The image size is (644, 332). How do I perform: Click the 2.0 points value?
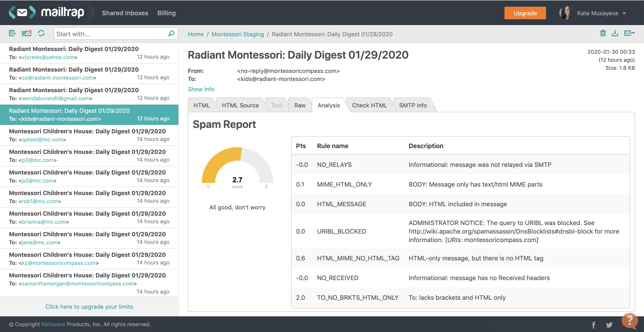point(301,298)
